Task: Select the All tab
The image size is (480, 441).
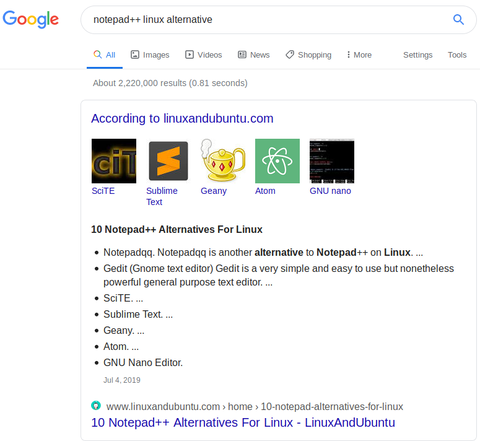Action: click(105, 55)
